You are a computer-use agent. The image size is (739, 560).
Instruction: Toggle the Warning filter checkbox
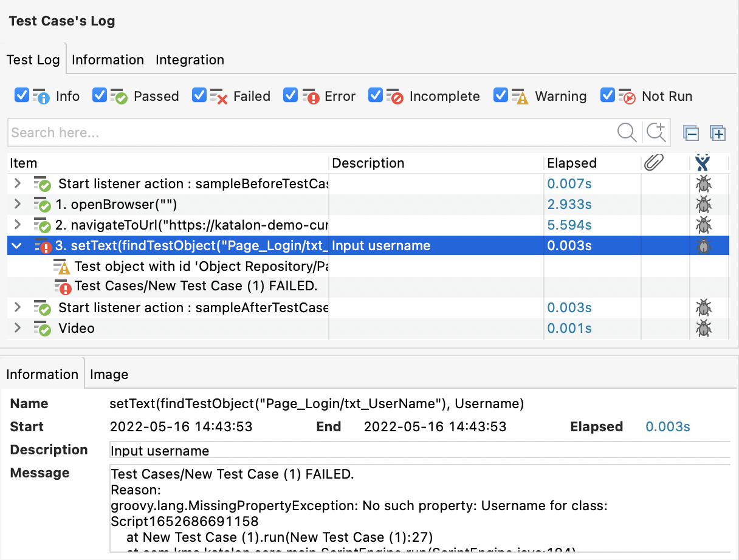501,95
